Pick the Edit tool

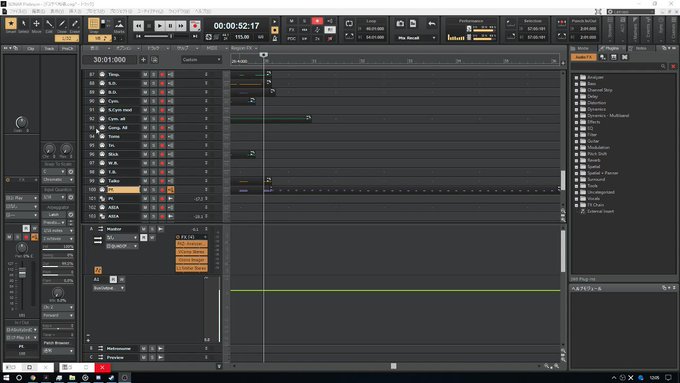49,24
